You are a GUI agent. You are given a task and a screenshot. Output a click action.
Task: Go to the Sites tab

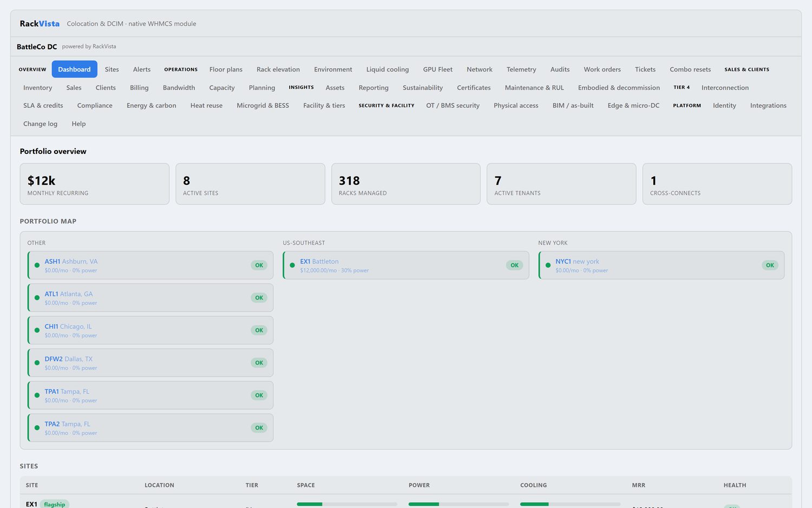pyautogui.click(x=112, y=69)
